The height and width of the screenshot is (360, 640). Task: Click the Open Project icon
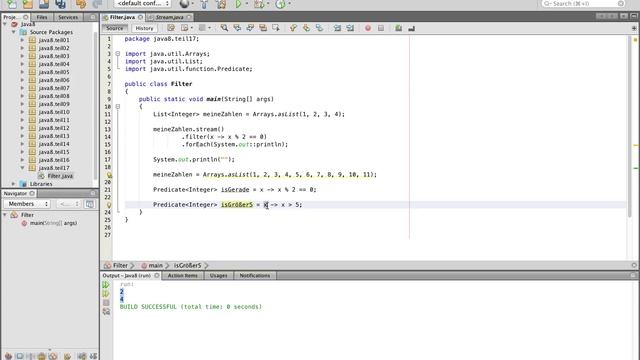pos(44,4)
